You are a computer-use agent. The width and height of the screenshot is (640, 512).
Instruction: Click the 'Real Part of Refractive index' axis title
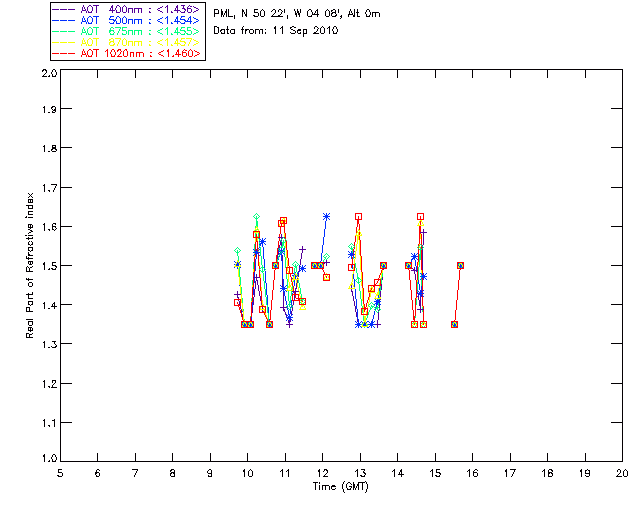click(x=29, y=265)
